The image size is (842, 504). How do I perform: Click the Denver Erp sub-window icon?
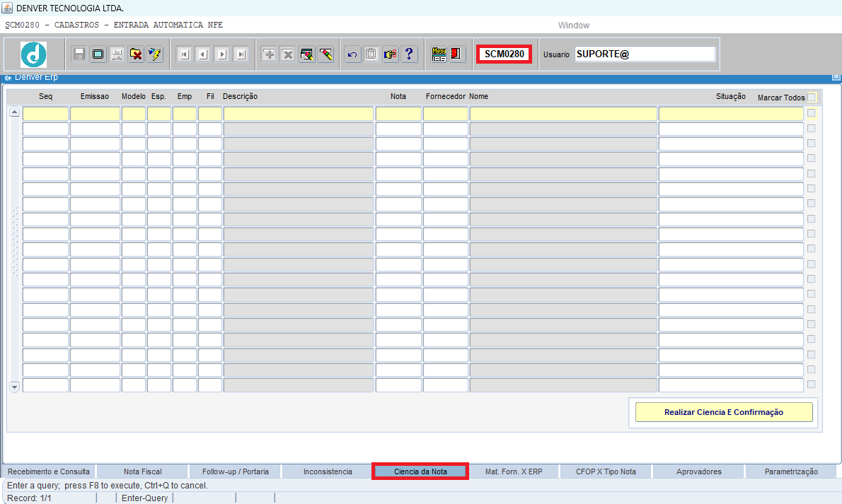tap(8, 78)
